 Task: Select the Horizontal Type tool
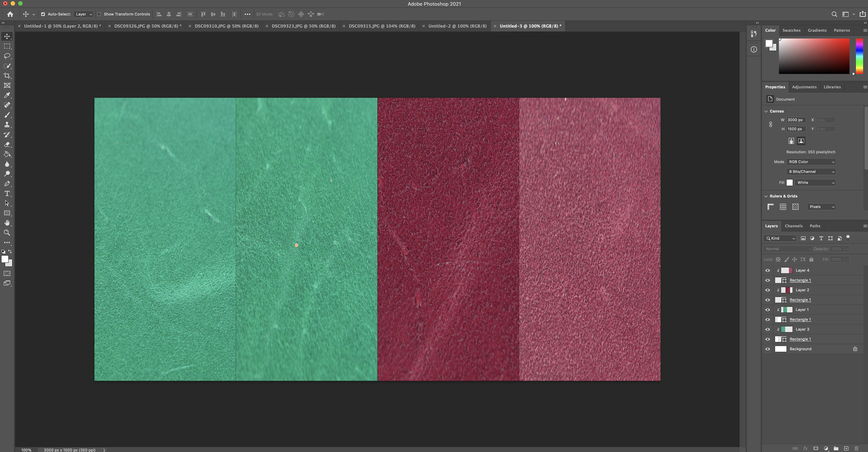click(x=7, y=194)
